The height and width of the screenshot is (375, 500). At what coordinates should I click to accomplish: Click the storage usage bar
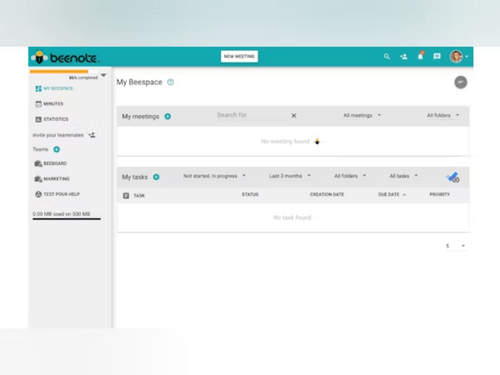(x=67, y=219)
